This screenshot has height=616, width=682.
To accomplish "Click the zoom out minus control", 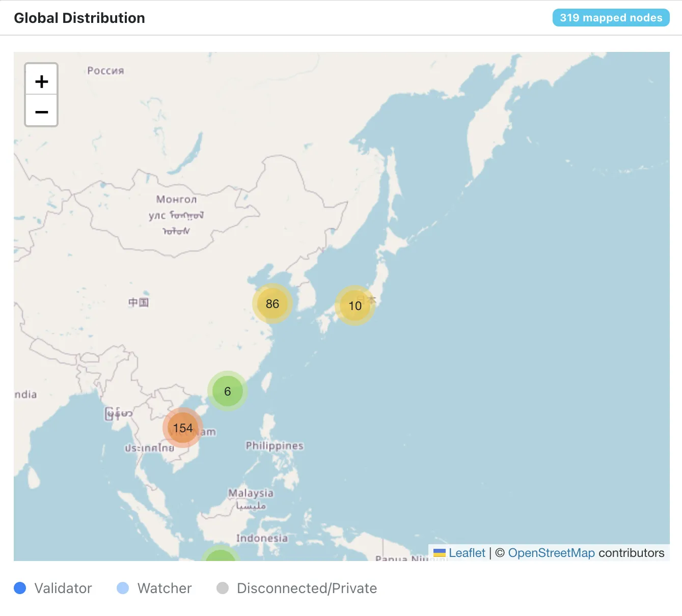I will click(41, 111).
